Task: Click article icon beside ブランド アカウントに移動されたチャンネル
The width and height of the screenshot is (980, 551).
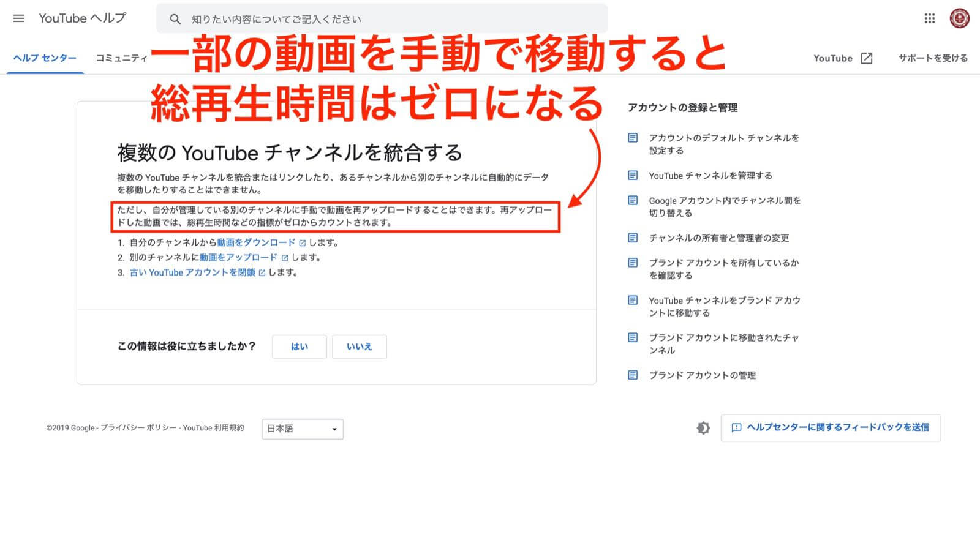Action: (633, 337)
